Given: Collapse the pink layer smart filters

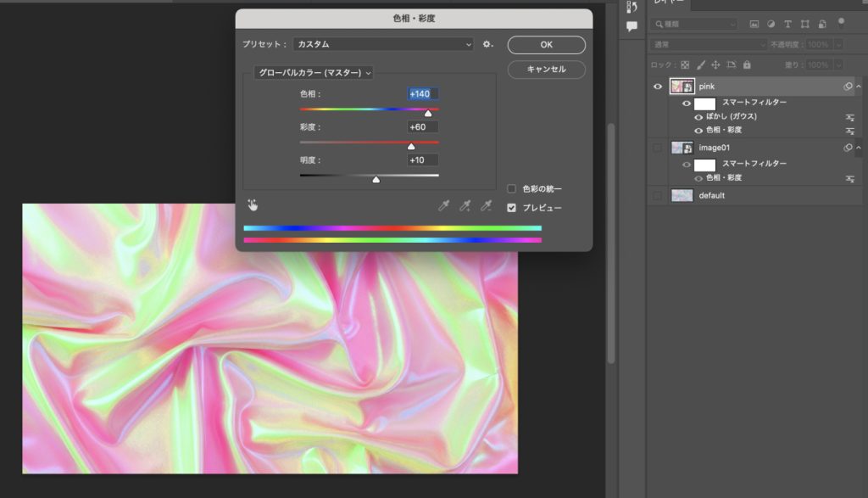Looking at the screenshot, I should click(860, 87).
